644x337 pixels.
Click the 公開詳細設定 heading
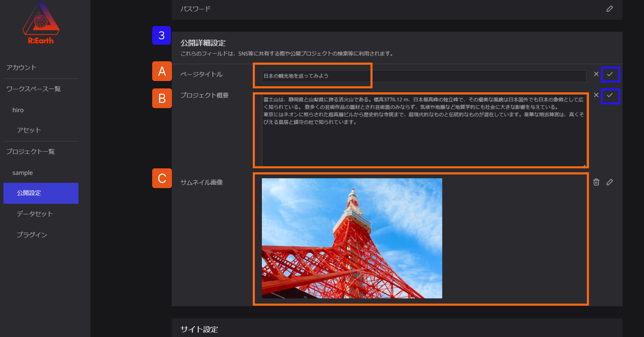203,43
